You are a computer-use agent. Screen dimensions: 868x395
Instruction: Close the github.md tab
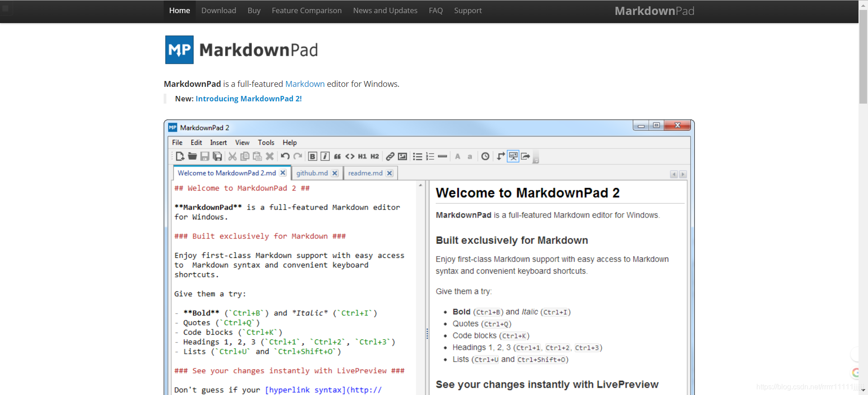click(x=335, y=173)
